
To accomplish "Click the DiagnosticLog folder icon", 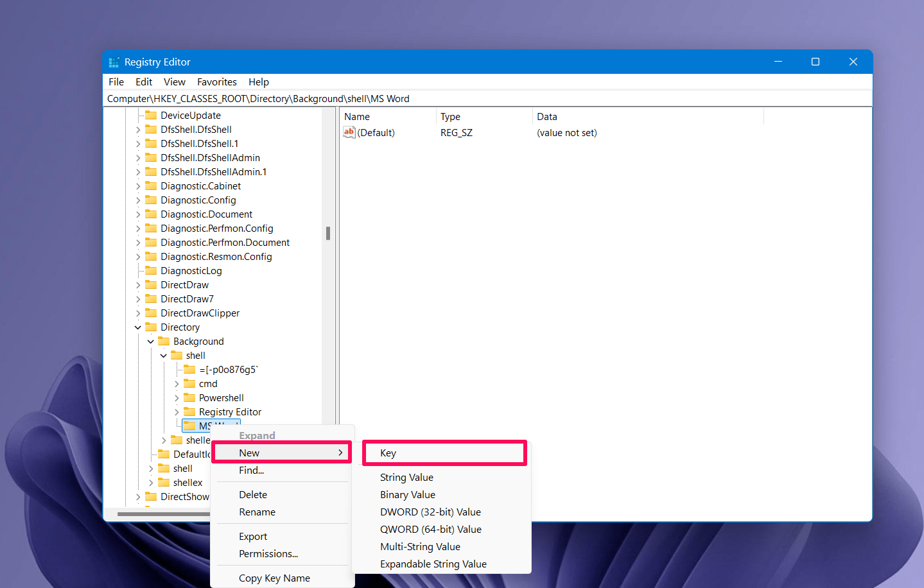I will click(151, 271).
